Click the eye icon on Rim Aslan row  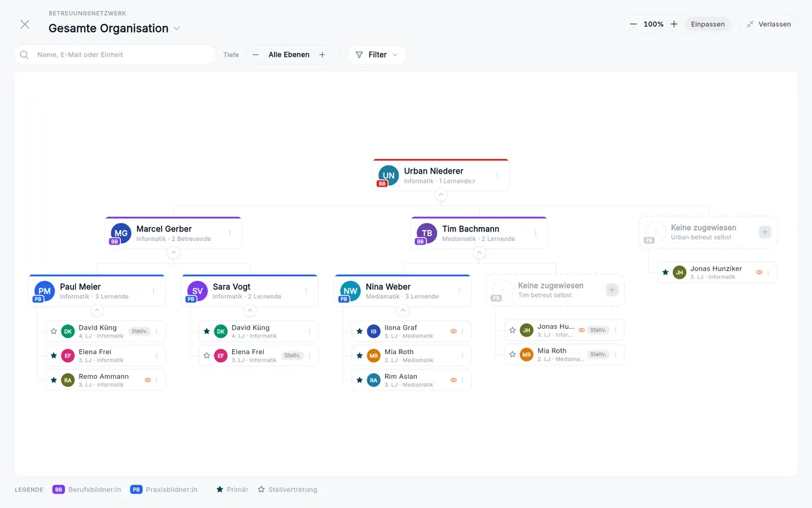click(x=454, y=380)
